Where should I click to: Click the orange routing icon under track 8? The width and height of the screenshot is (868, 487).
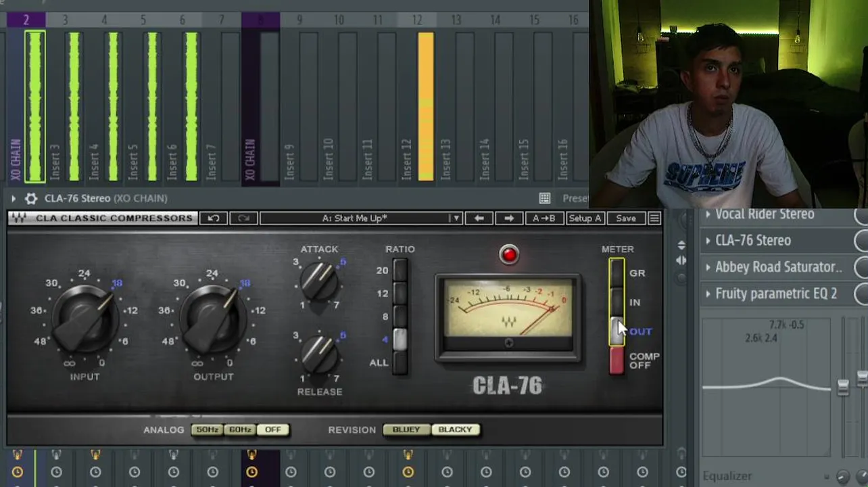coord(251,455)
